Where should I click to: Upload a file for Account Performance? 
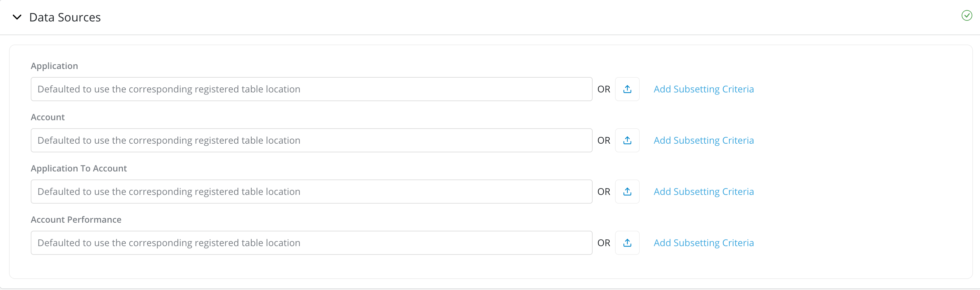pos(627,243)
